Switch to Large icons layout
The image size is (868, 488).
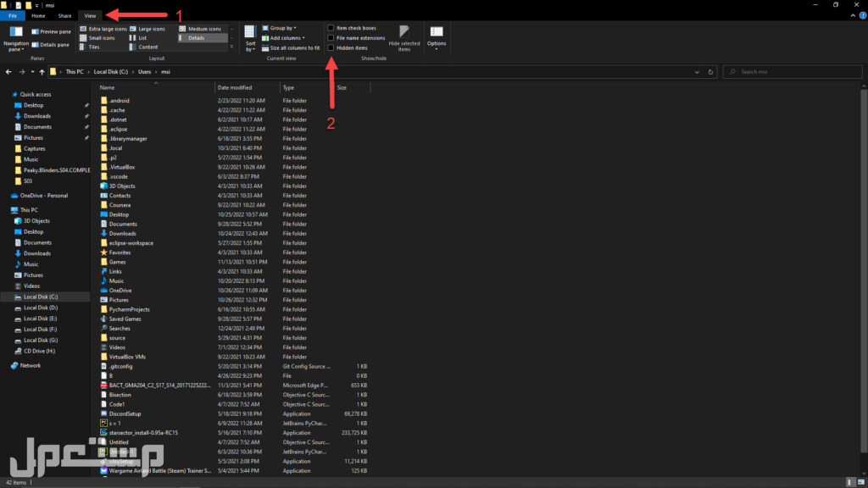147,29
